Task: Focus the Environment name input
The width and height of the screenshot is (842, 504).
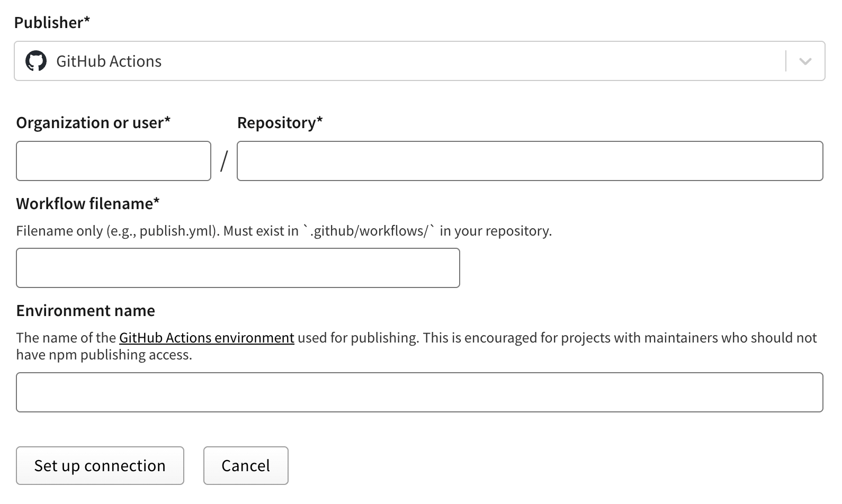Action: pos(419,392)
